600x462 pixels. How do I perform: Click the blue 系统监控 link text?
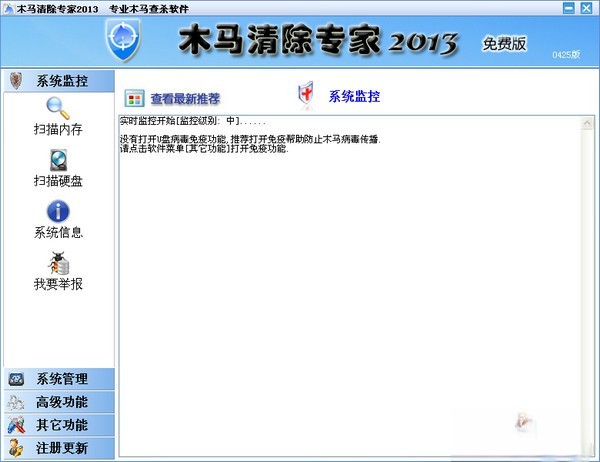[x=354, y=96]
